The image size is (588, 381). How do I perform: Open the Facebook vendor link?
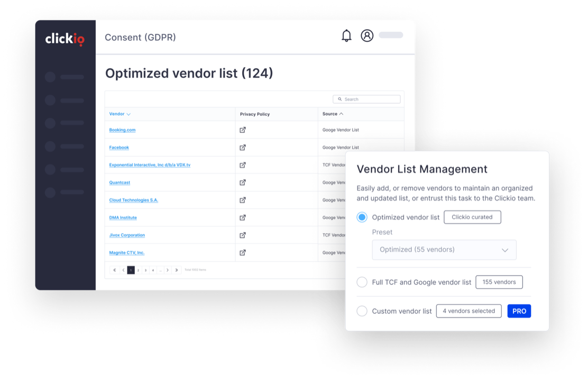(119, 148)
